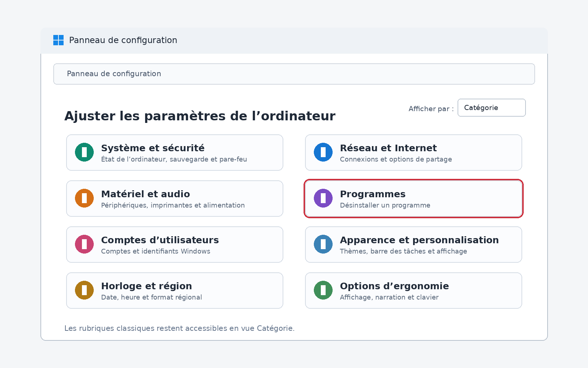Image resolution: width=588 pixels, height=368 pixels.
Task: Click the blue Réseau et Internet icon
Action: (323, 152)
